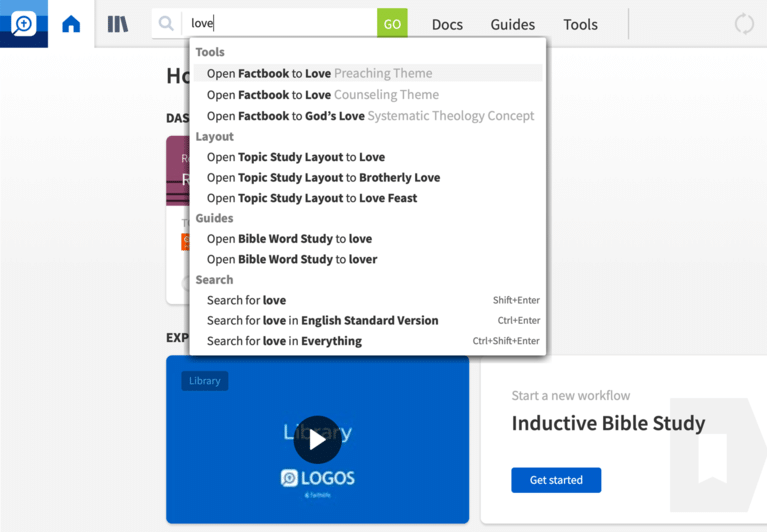Open Factbook to God's Love concept
Image resolution: width=767 pixels, height=532 pixels.
pos(370,116)
